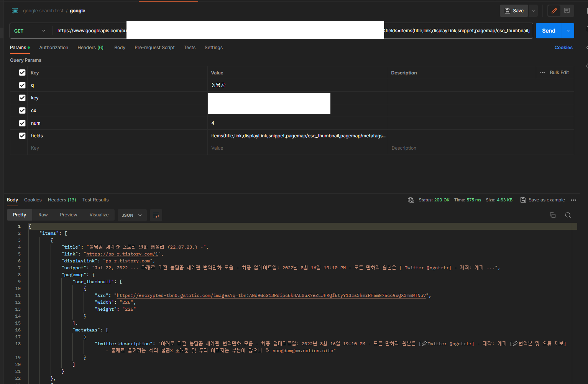
Task: Open the response Cookies tab
Action: 33,200
